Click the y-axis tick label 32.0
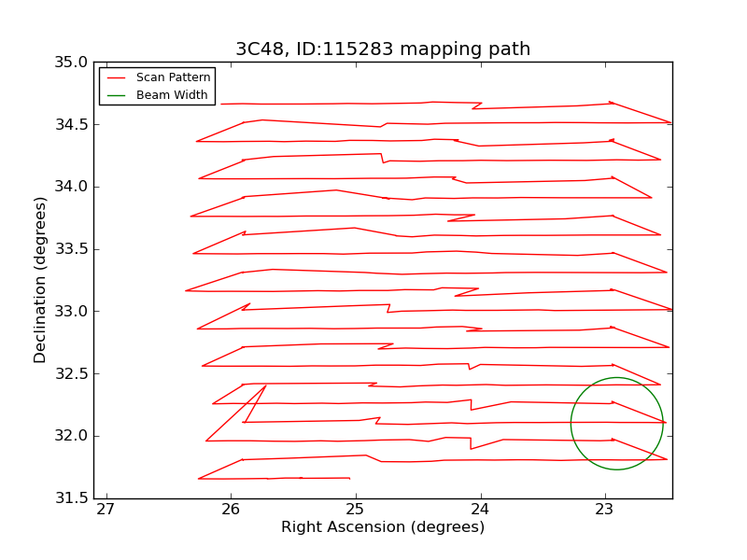Screen dimensions: 747x560 [72, 436]
